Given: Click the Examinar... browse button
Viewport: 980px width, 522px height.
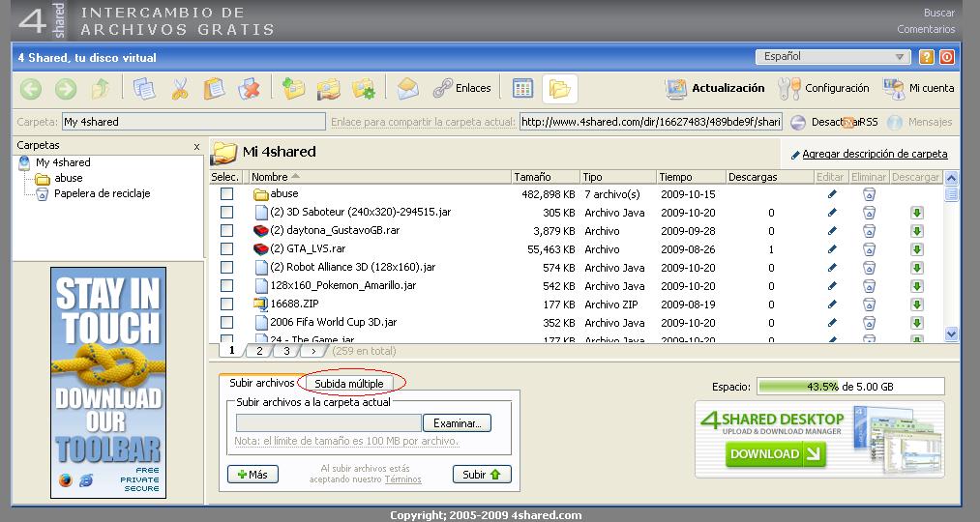Looking at the screenshot, I should (457, 422).
